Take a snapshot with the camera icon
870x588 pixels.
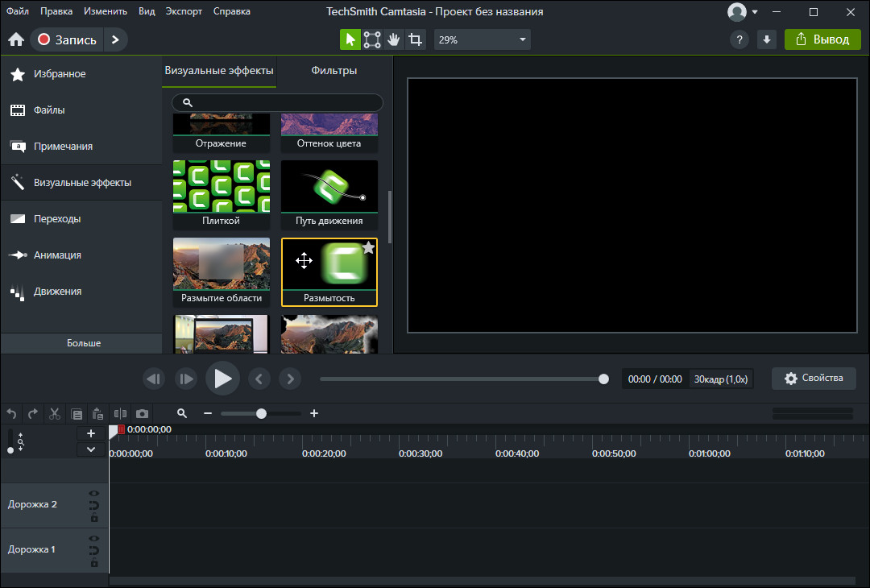click(142, 413)
